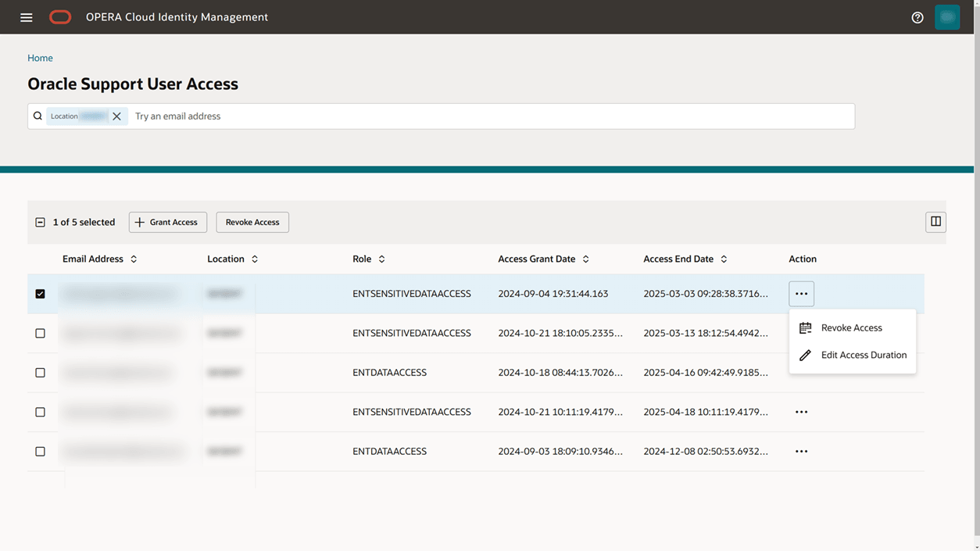980x551 pixels.
Task: Select the 2024-10-21 10:11:19 row checkbox
Action: 40,412
